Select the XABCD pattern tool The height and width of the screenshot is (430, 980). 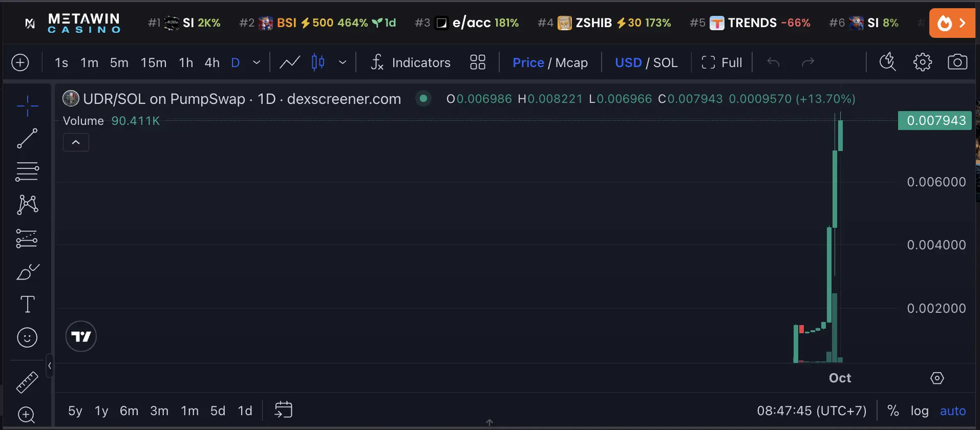(x=28, y=205)
